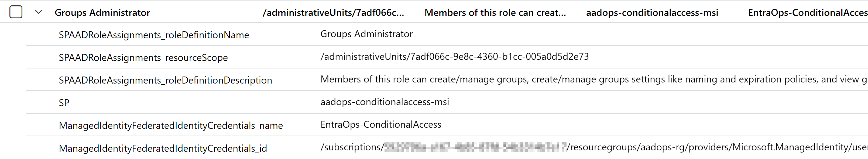This screenshot has width=868, height=159.
Task: Click the SP field label
Action: [64, 103]
